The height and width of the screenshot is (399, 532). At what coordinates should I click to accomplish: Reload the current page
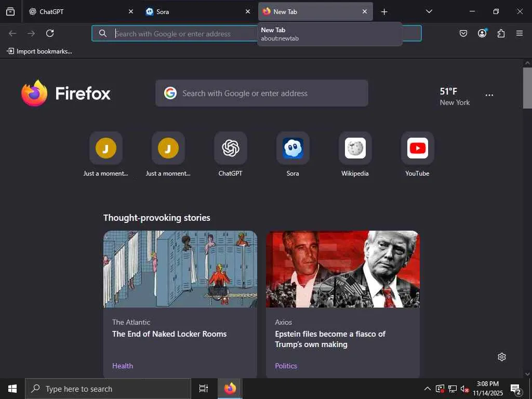point(50,33)
